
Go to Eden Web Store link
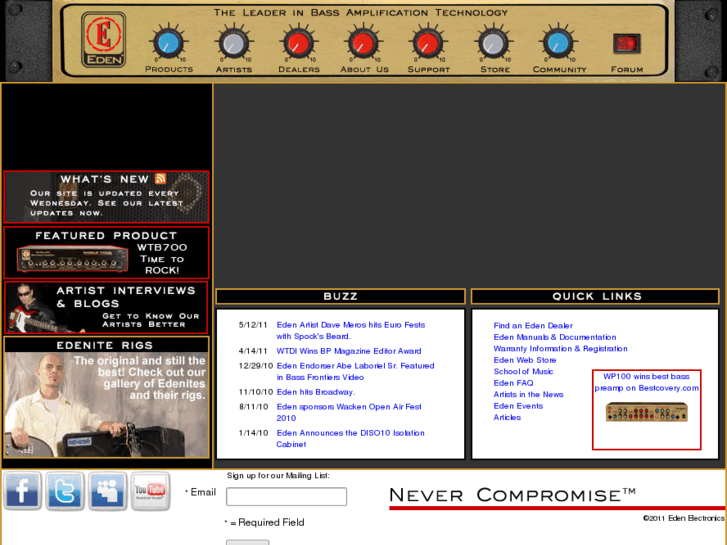click(x=524, y=360)
